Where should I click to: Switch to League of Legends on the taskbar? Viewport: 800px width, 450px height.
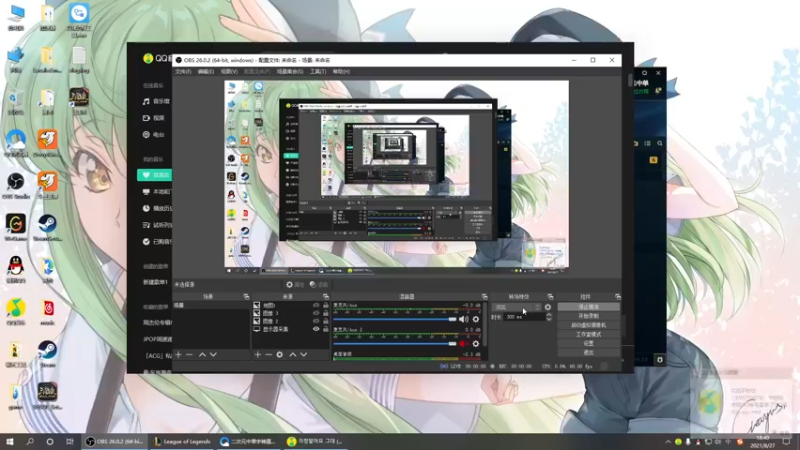tap(182, 441)
